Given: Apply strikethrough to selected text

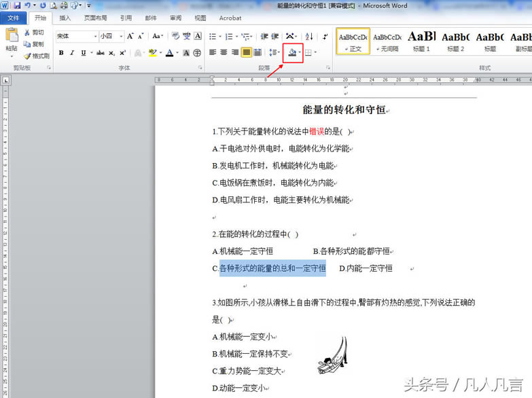Looking at the screenshot, I should point(101,53).
